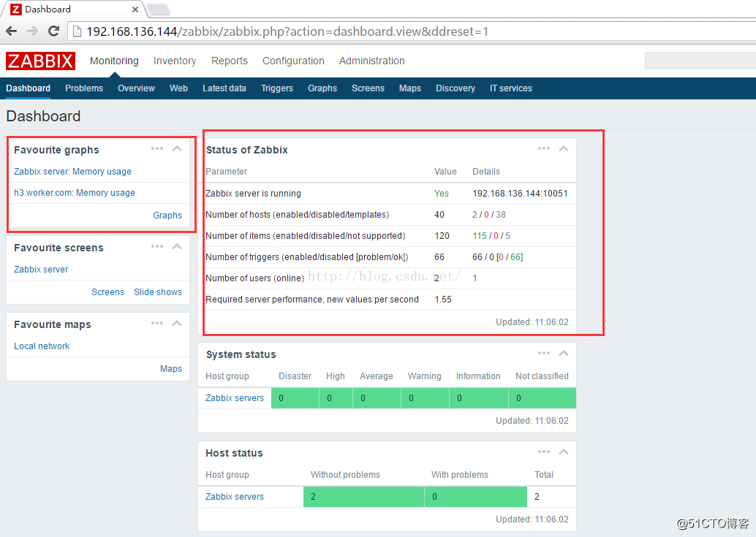
Task: Click the 'Yes' server running value
Action: (441, 193)
